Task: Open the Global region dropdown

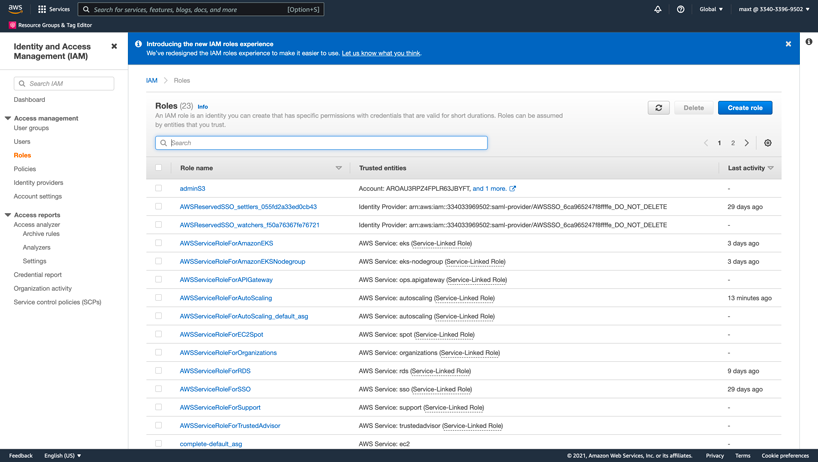Action: pos(711,9)
